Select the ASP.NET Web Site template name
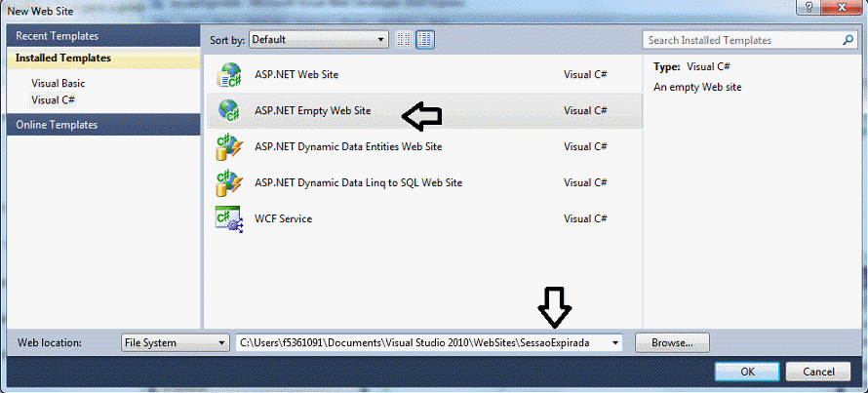Image resolution: width=868 pixels, height=393 pixels. (x=296, y=74)
